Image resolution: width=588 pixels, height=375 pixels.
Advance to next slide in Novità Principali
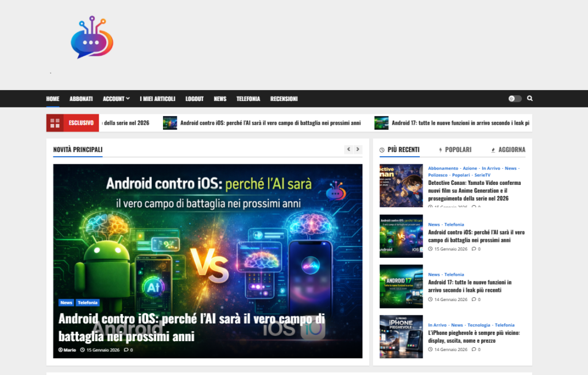358,149
